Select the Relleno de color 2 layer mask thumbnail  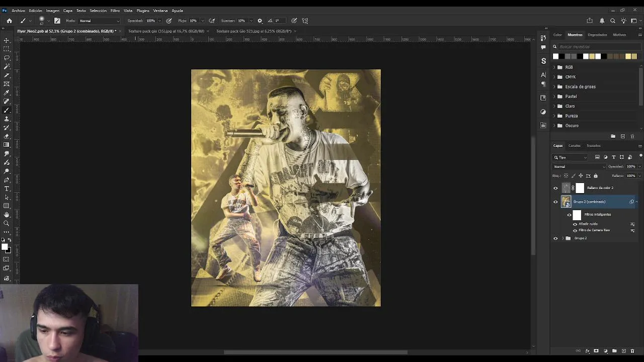tap(580, 188)
